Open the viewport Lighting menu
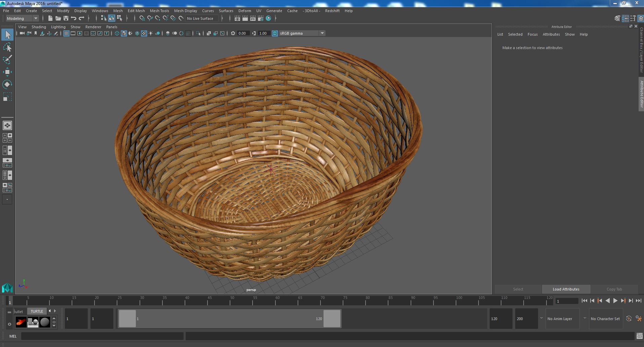This screenshot has width=644, height=347. [58, 27]
